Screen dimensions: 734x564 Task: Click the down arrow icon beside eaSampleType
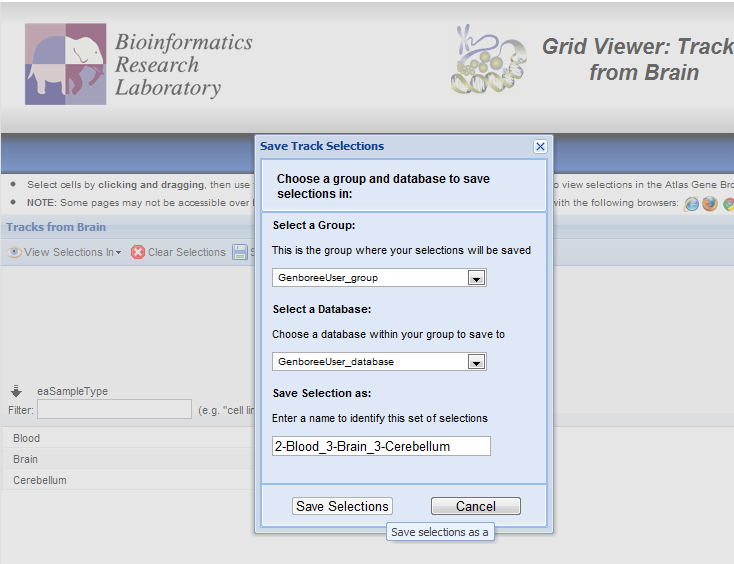16,391
